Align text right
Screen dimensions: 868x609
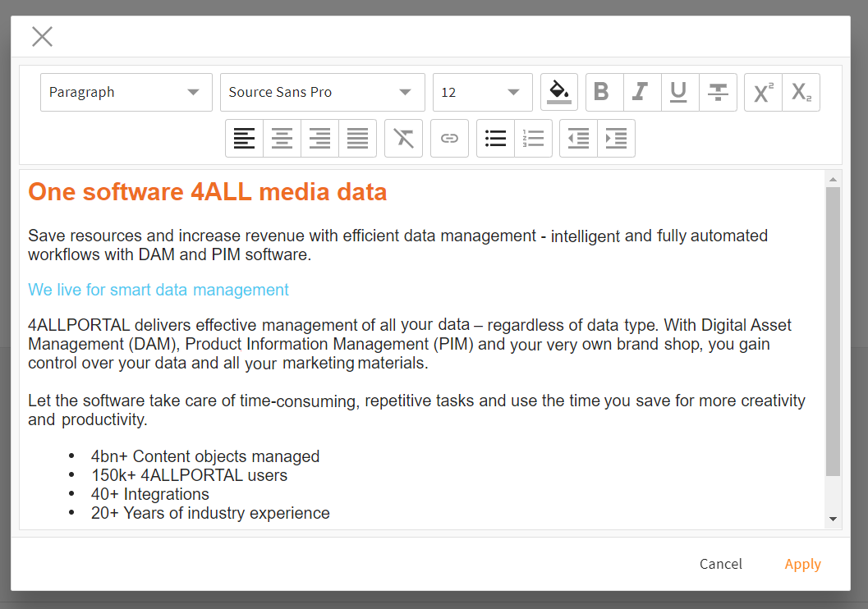pos(319,138)
